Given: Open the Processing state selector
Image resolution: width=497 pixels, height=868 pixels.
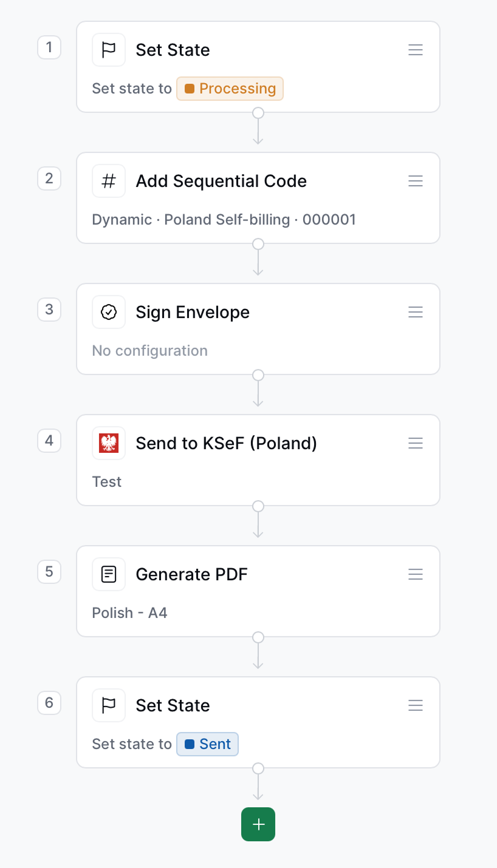Looking at the screenshot, I should click(x=230, y=88).
